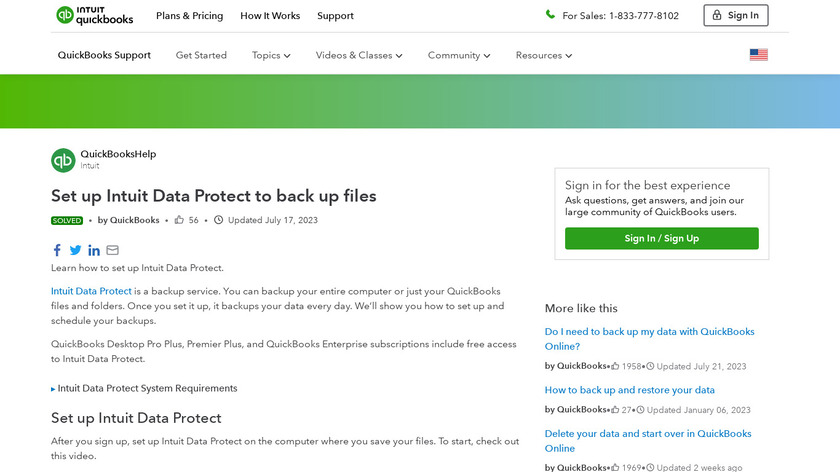Click the green Sign In / Sign Up button

click(661, 238)
